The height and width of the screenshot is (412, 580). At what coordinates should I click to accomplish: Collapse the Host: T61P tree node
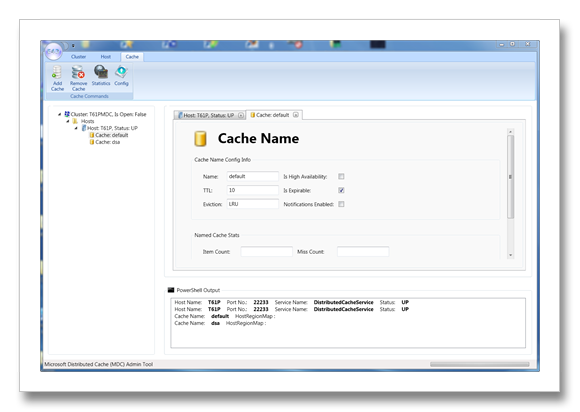76,128
